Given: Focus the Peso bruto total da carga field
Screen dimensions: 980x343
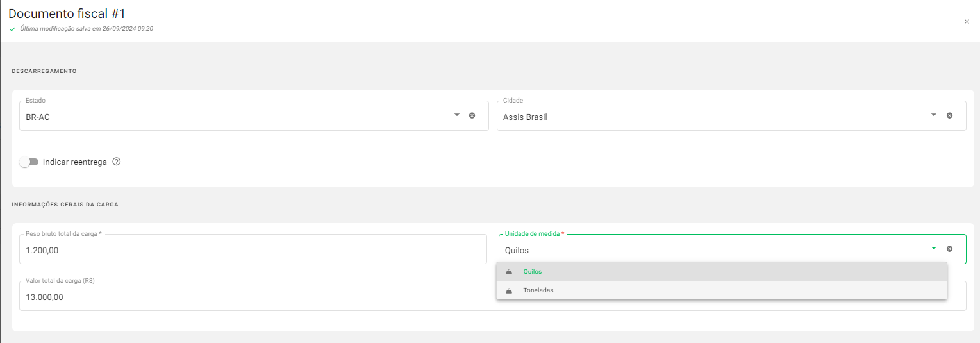Looking at the screenshot, I should (253, 250).
